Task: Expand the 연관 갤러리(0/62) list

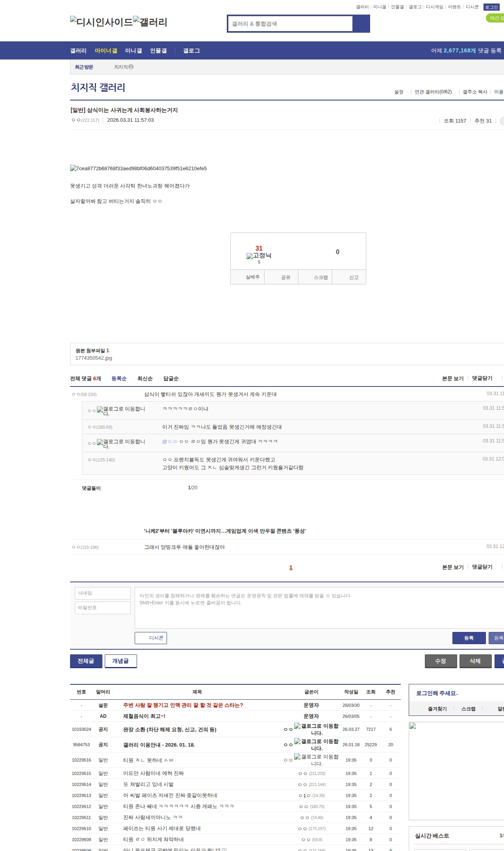Action: point(433,92)
